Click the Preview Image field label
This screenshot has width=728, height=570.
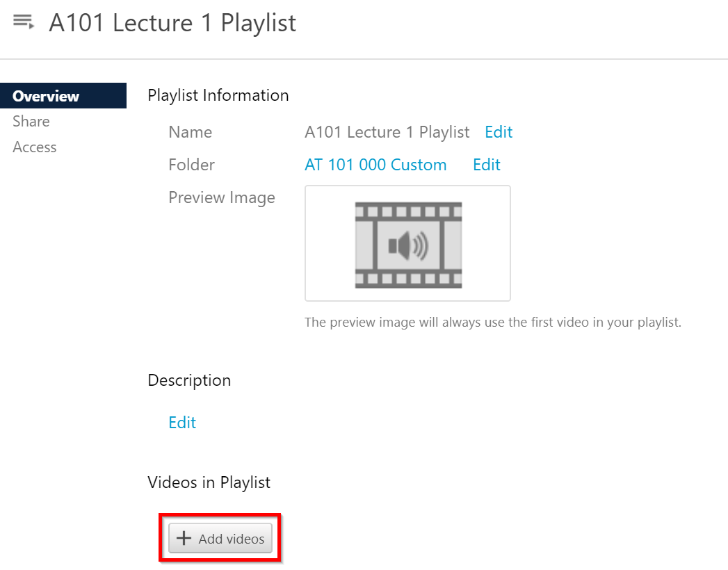(x=222, y=197)
